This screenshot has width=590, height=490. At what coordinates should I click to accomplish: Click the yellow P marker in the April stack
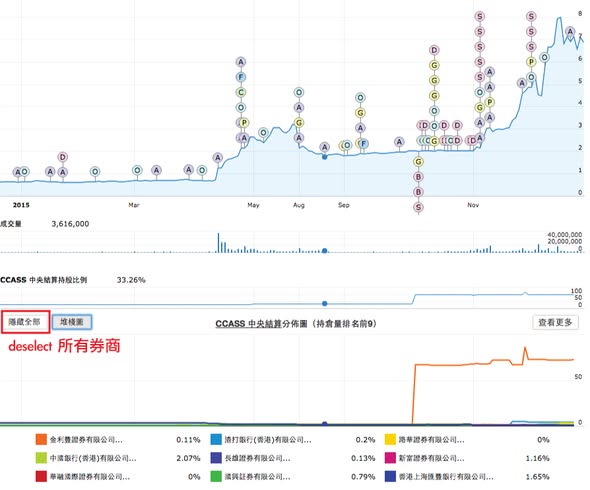pos(244,123)
